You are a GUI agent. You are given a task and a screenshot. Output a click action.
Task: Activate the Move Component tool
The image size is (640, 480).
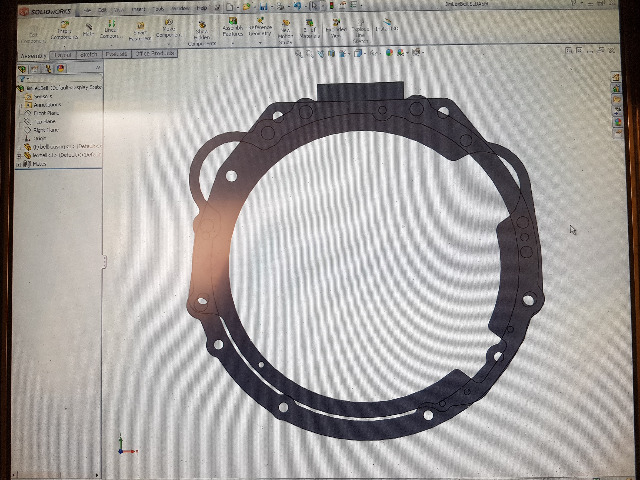(x=166, y=30)
